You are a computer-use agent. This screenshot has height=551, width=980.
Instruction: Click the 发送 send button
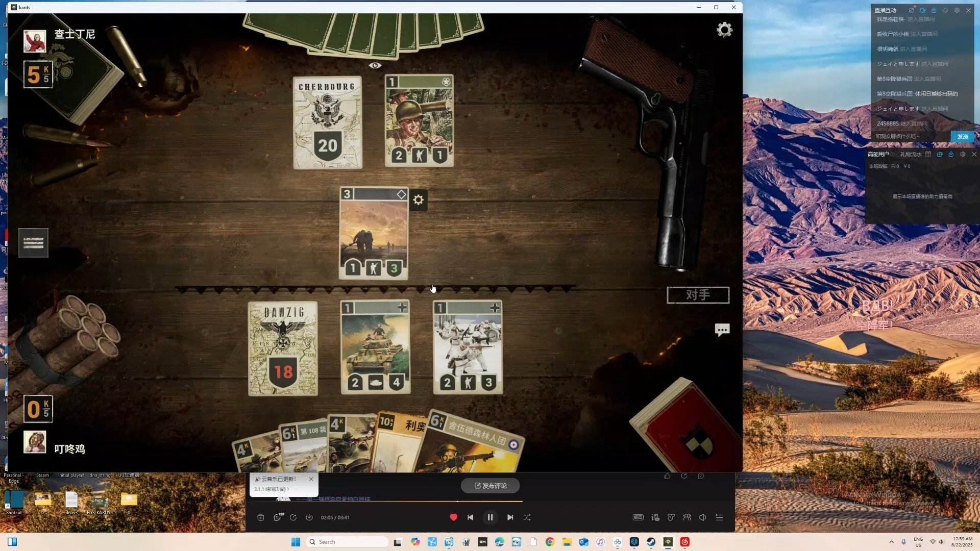[x=963, y=136]
